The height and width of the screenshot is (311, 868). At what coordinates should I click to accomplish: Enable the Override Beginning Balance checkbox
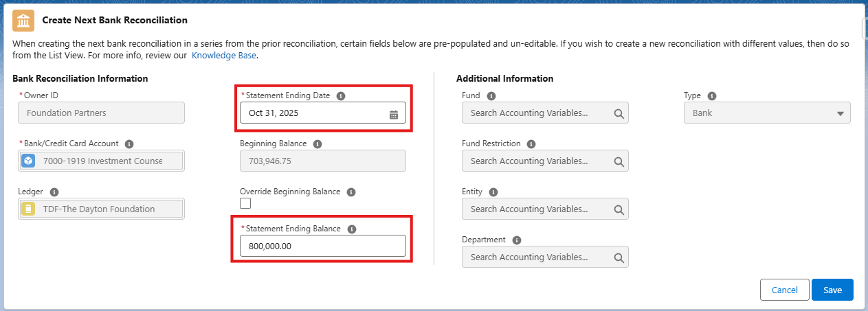click(245, 203)
